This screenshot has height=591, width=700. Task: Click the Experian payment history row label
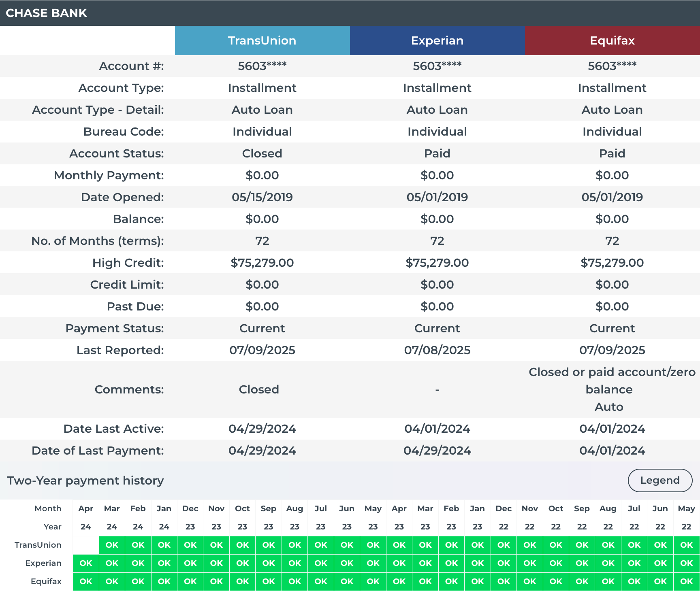coord(43,563)
